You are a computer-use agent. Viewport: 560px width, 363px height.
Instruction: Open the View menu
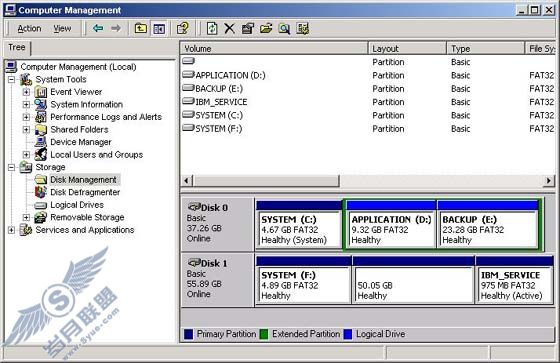point(62,29)
